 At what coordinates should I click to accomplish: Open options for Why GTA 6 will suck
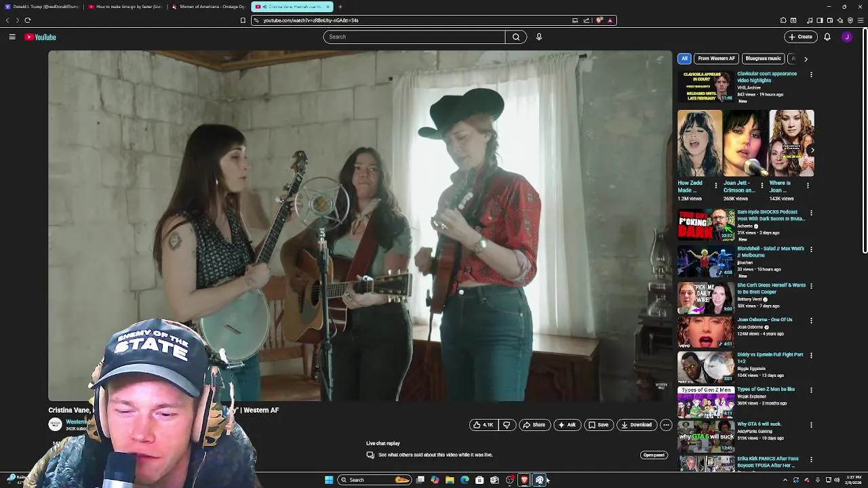(811, 425)
